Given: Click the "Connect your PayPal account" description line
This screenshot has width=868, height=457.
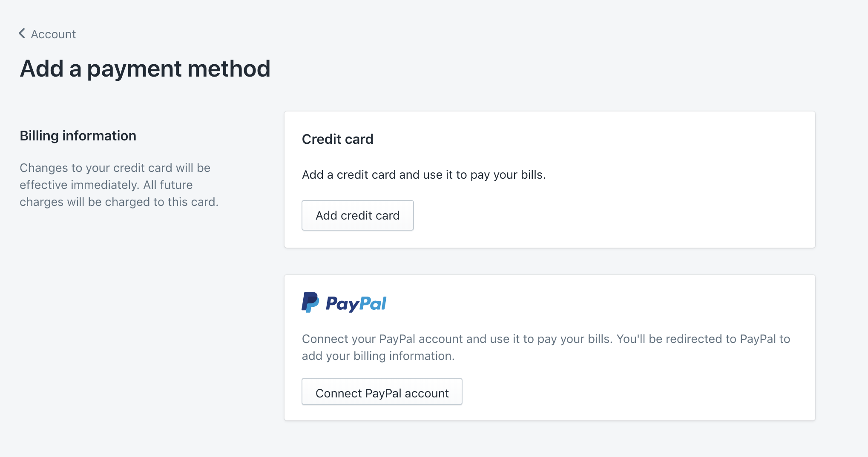Looking at the screenshot, I should click(546, 339).
